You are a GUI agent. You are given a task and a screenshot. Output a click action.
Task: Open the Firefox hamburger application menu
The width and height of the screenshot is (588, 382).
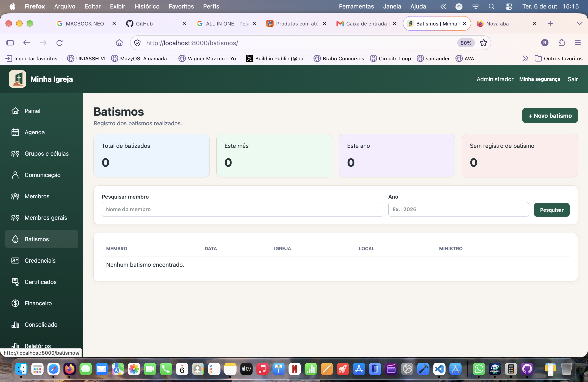click(x=578, y=43)
